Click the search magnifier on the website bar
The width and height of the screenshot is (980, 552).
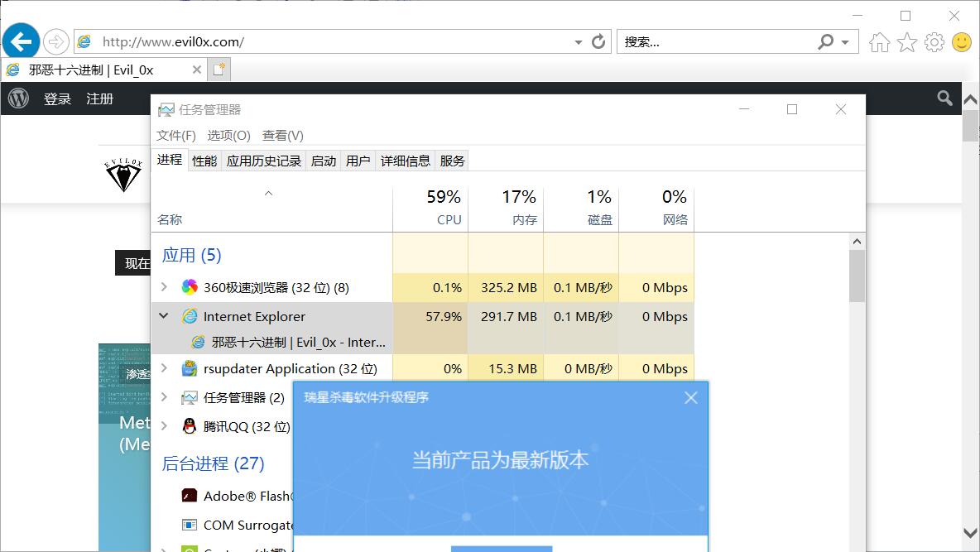click(944, 98)
